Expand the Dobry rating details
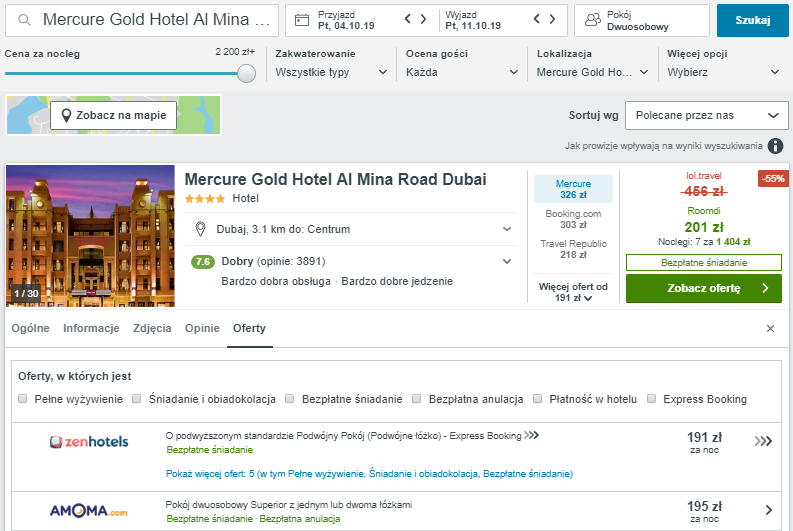 pos(507,262)
